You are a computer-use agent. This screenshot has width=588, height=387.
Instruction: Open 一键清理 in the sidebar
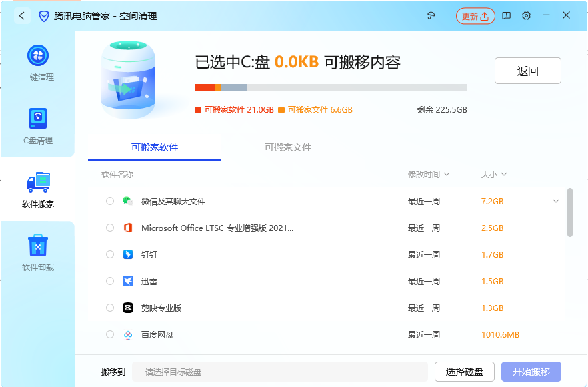[37, 63]
